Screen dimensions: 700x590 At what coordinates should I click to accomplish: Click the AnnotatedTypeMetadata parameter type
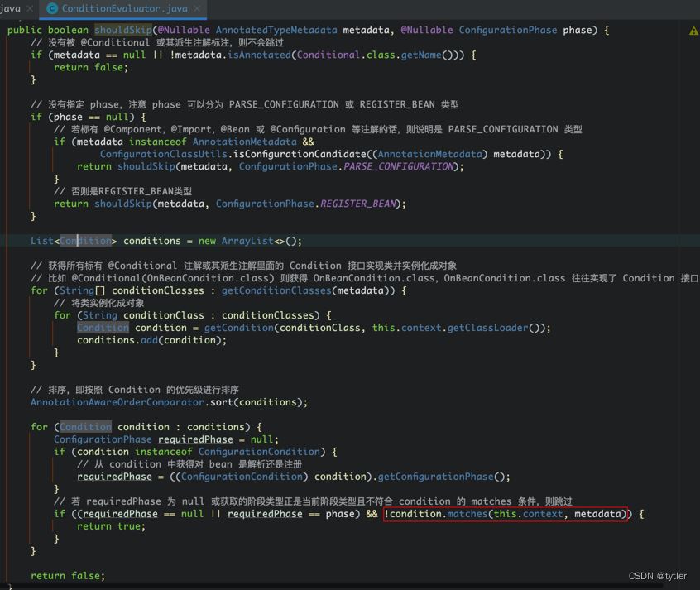(276, 30)
